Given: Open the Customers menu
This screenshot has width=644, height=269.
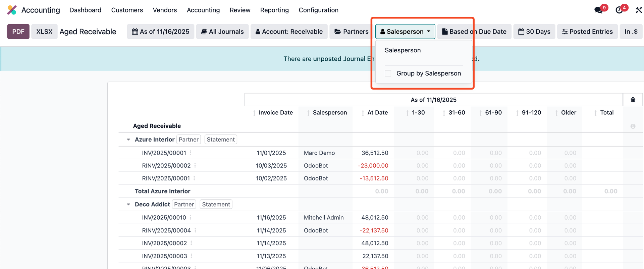Looking at the screenshot, I should (127, 10).
